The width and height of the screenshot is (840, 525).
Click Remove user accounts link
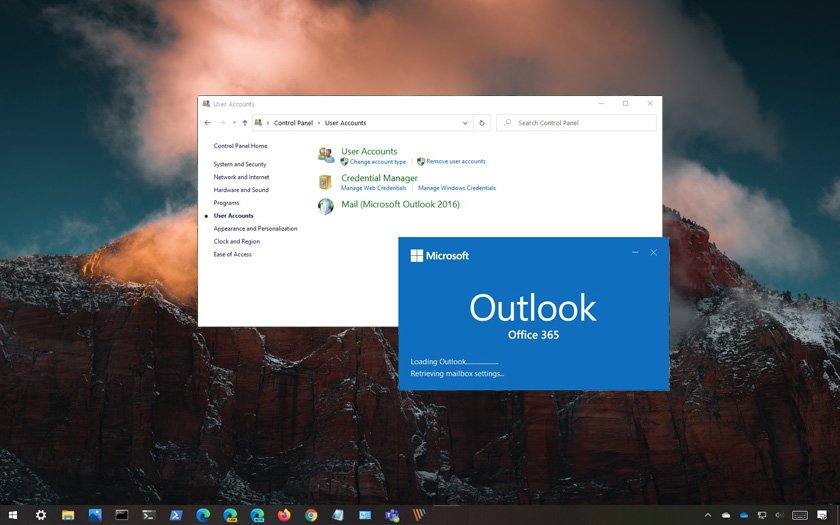click(455, 162)
